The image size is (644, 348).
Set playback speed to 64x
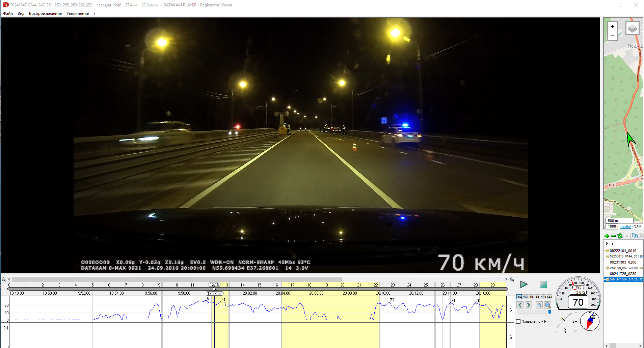click(549, 297)
